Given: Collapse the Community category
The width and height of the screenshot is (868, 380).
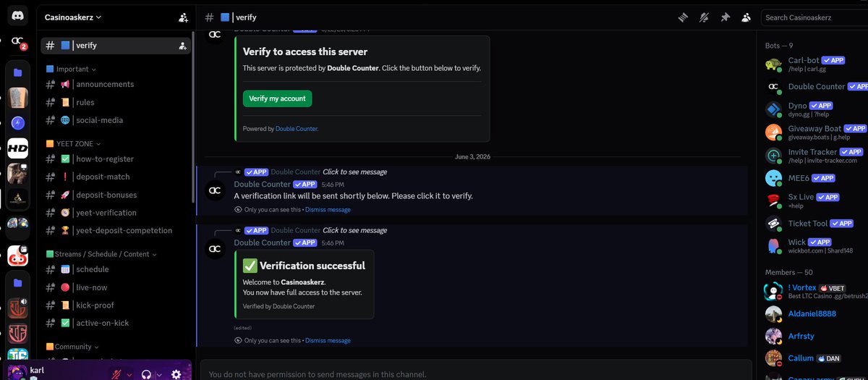Looking at the screenshot, I should click(72, 347).
